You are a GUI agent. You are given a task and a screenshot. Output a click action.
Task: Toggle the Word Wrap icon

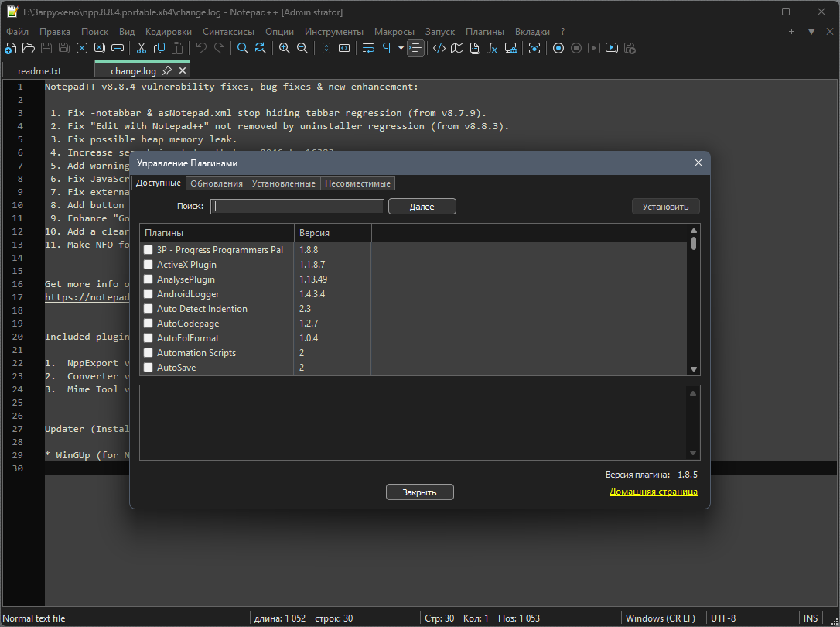pos(369,48)
